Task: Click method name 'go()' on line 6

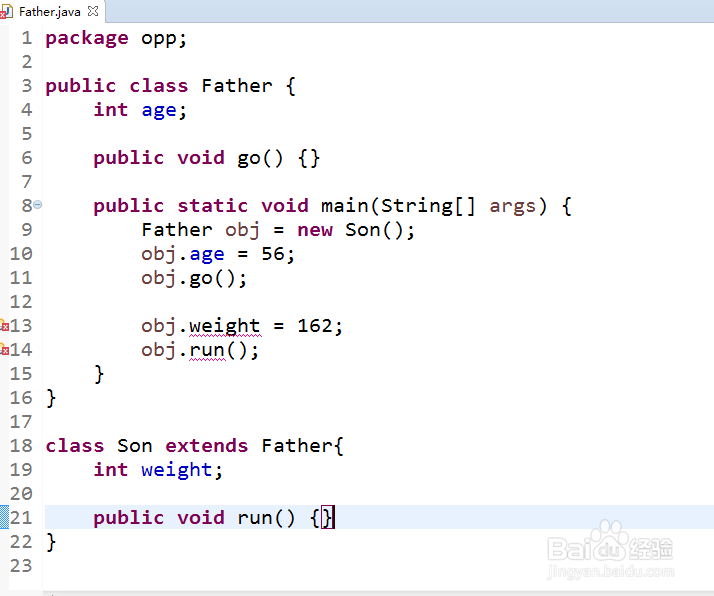Action: coord(260,158)
